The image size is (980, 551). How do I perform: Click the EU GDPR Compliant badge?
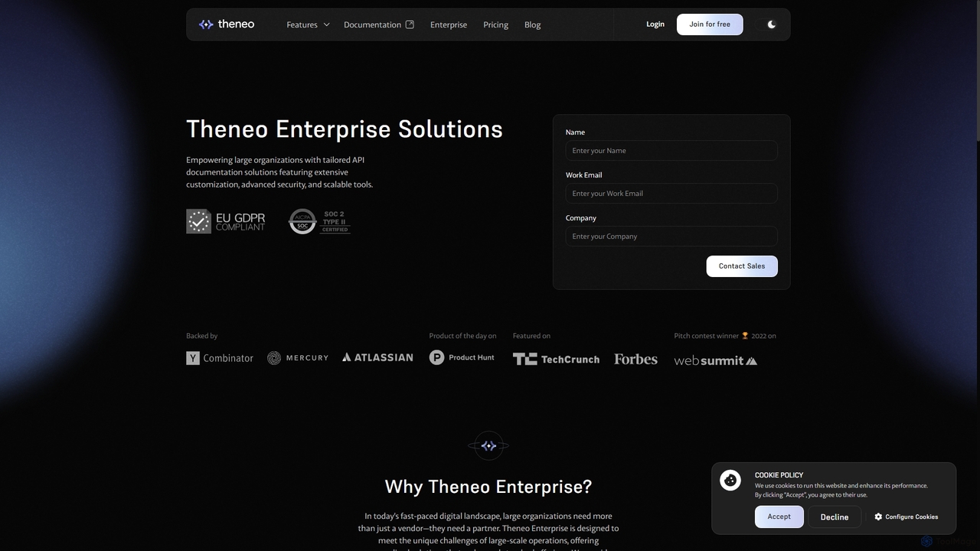click(x=226, y=221)
